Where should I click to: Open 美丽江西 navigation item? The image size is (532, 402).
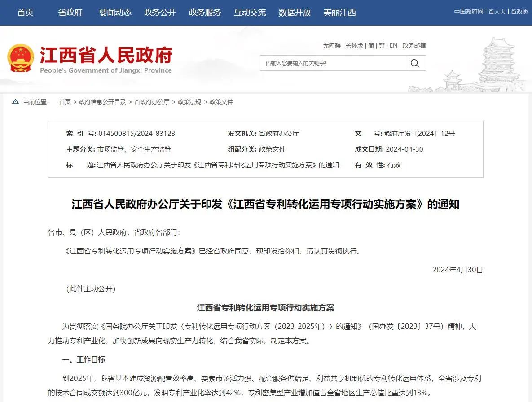(x=339, y=13)
